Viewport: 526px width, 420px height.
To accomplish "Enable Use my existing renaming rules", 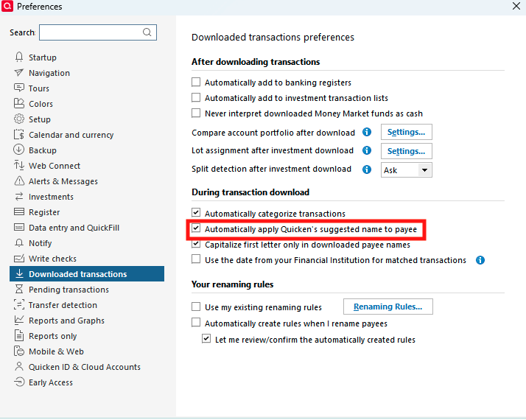I will (196, 307).
